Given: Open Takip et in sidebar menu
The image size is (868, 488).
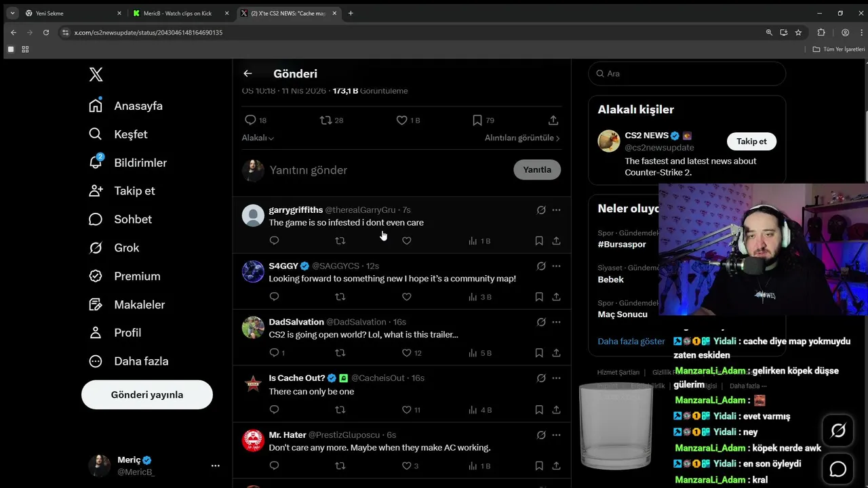Looking at the screenshot, I should [122, 190].
